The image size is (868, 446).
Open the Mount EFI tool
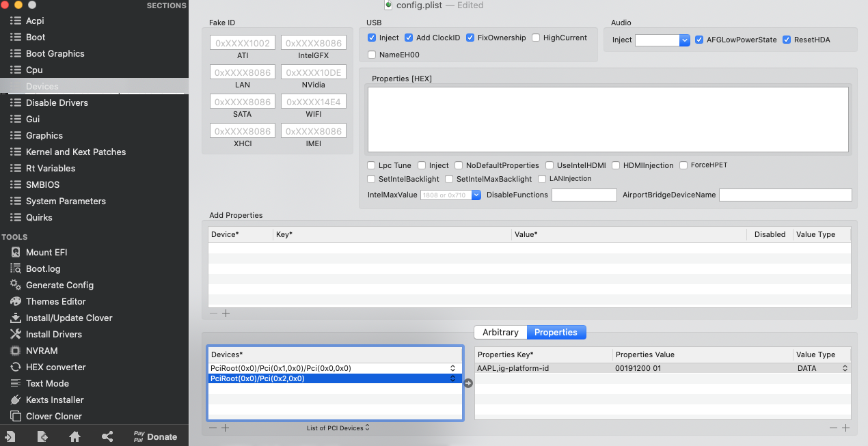pos(46,252)
